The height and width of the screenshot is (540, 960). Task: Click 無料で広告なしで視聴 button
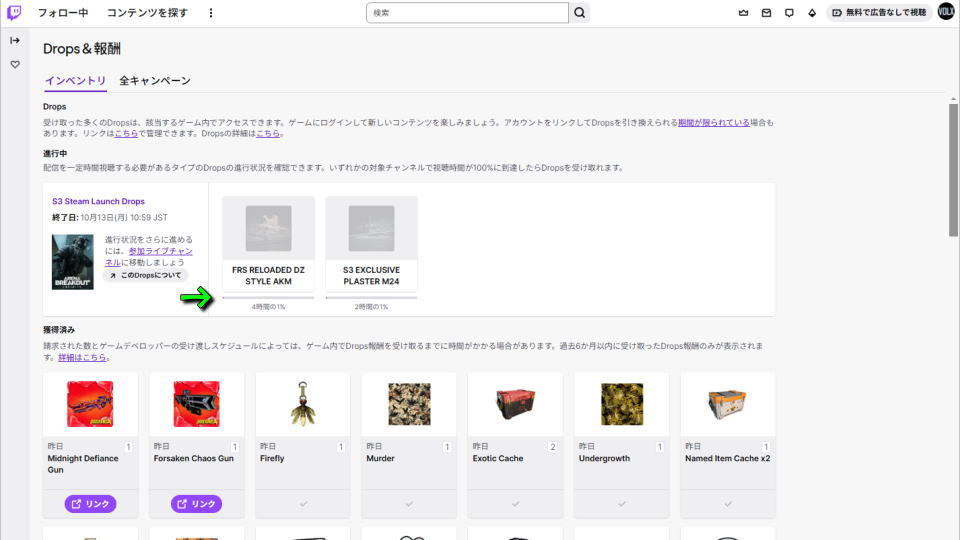tap(879, 13)
